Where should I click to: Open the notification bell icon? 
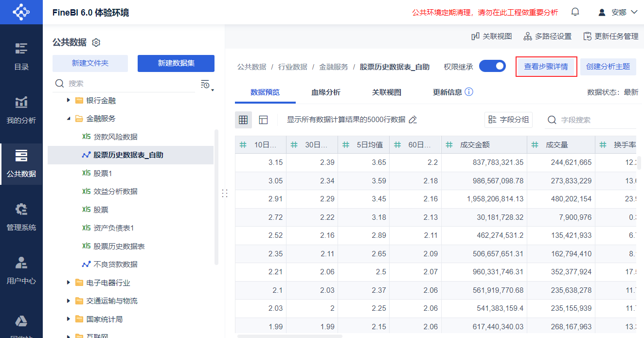pyautogui.click(x=575, y=12)
